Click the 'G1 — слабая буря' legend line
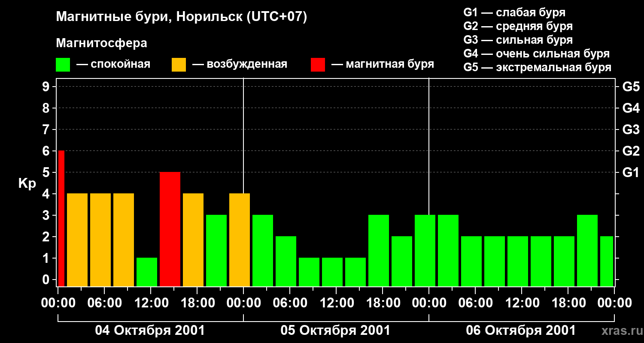This screenshot has width=644, height=343. pyautogui.click(x=514, y=12)
